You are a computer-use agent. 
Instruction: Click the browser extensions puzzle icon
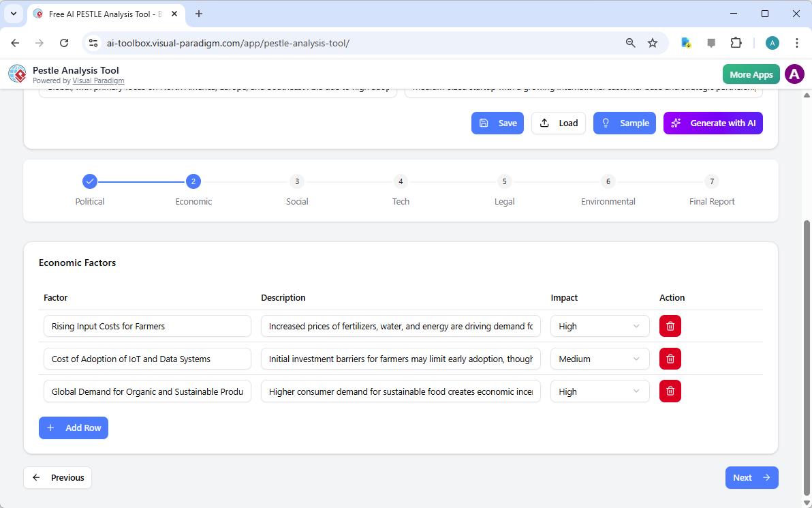pyautogui.click(x=736, y=42)
